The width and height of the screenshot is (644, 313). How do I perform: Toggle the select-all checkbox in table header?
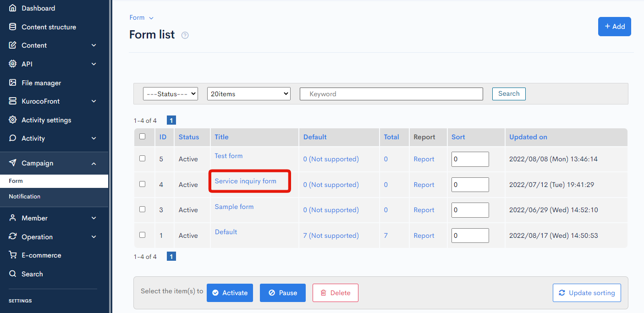pos(142,137)
